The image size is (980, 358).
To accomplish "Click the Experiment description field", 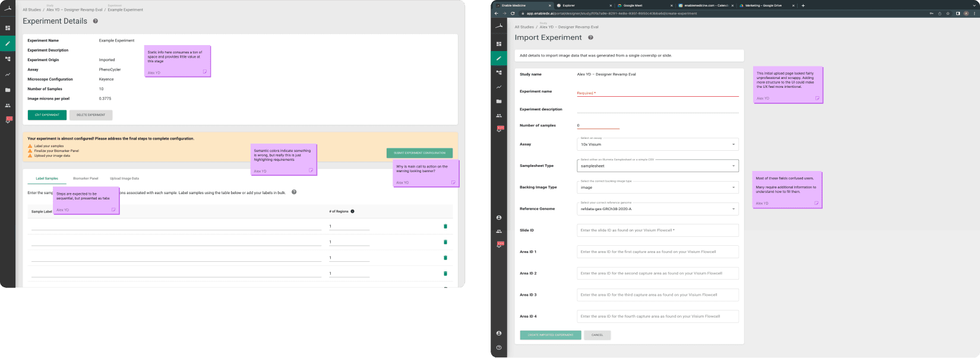I will pos(658,109).
